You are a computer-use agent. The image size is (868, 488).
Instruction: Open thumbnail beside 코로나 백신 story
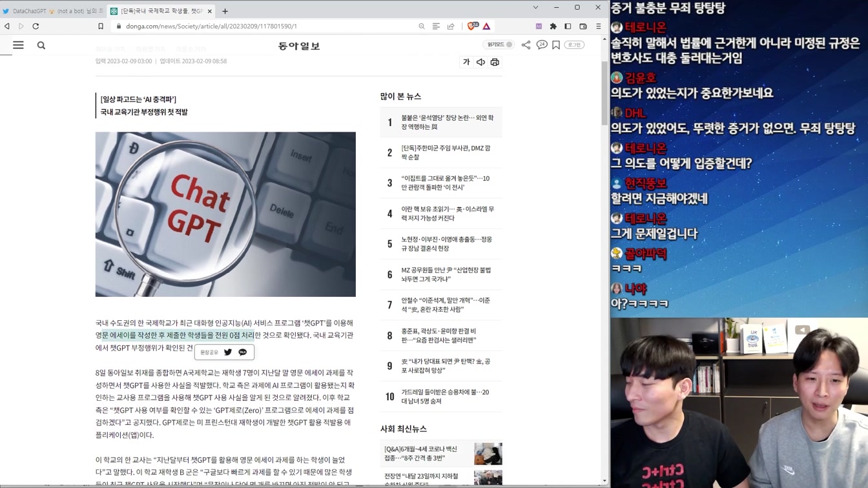pyautogui.click(x=488, y=454)
